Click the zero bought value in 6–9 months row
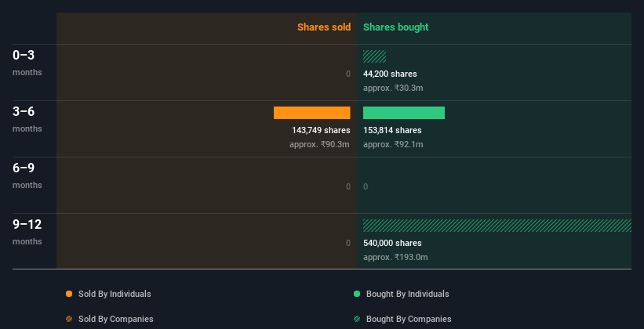This screenshot has width=644, height=329. coord(366,186)
